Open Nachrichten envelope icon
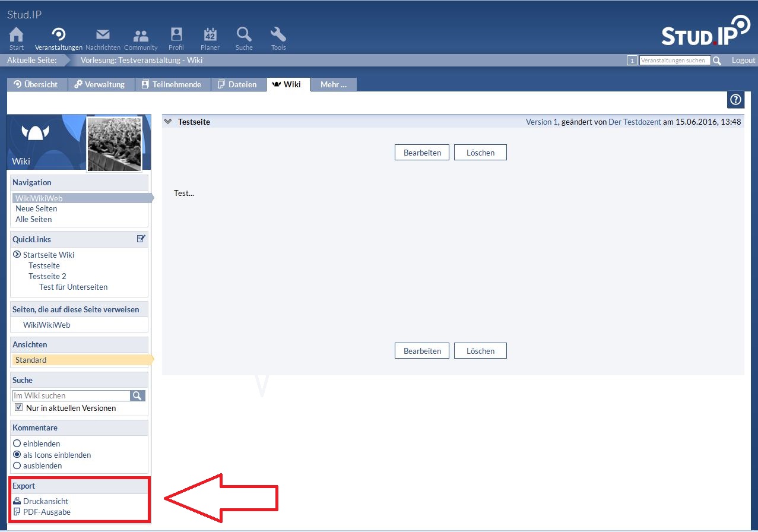Screen dimensions: 758x532 (103, 34)
